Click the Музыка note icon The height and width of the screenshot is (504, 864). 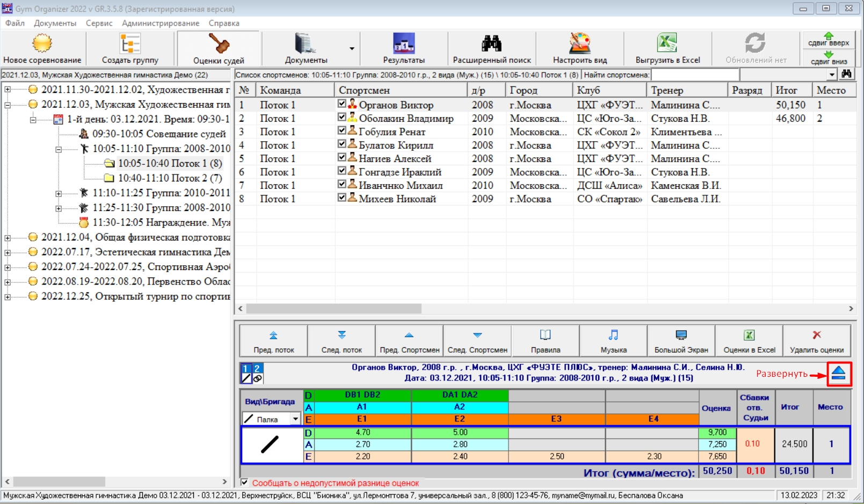coord(613,335)
